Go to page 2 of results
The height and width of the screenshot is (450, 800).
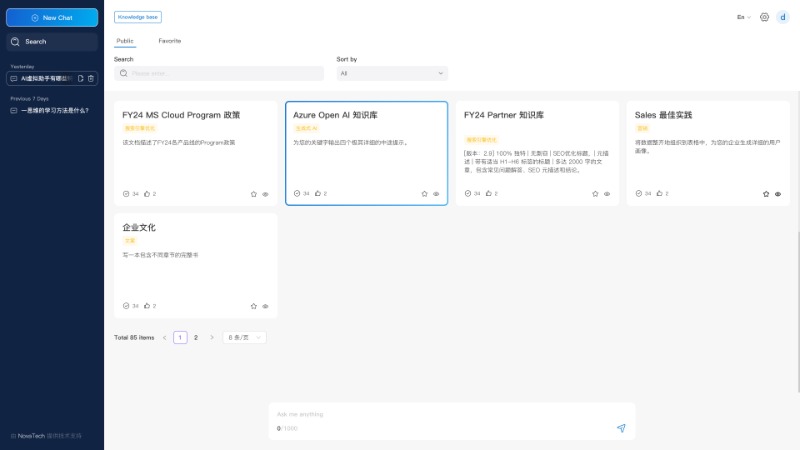pos(196,338)
